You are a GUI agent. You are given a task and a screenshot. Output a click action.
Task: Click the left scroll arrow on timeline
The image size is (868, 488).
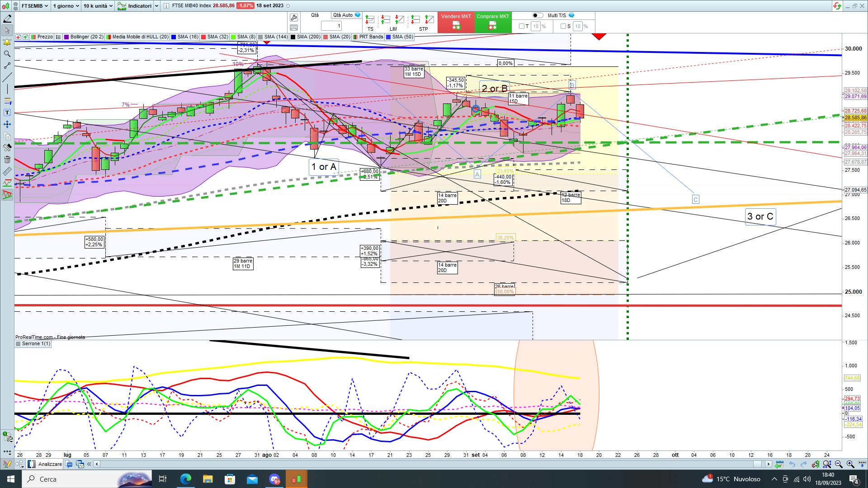point(96,464)
